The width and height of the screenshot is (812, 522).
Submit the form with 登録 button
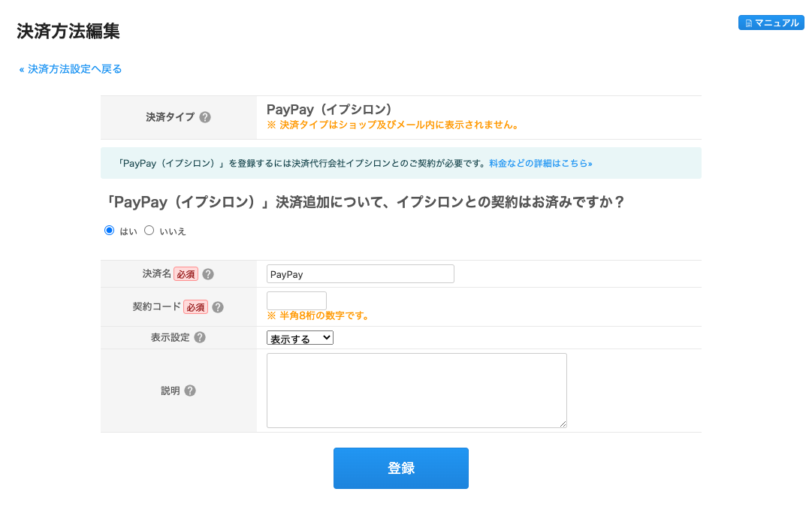(401, 468)
